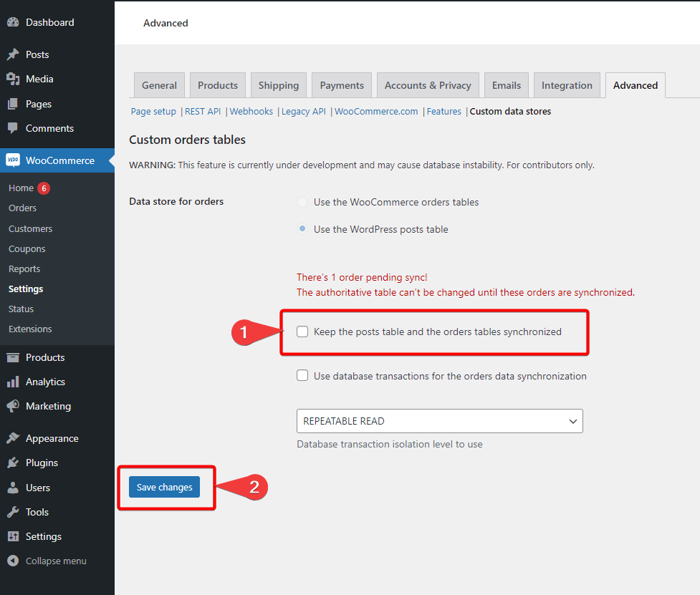This screenshot has width=700, height=595.
Task: Select Use the WooCommerce orders tables radio
Action: [302, 202]
